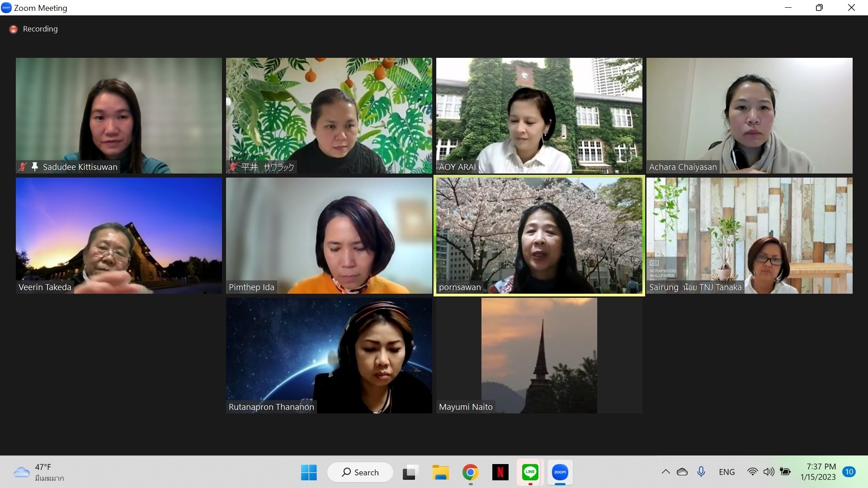Screen dimensions: 868x488
Task: Open the notification center badge showing 10
Action: (849, 472)
